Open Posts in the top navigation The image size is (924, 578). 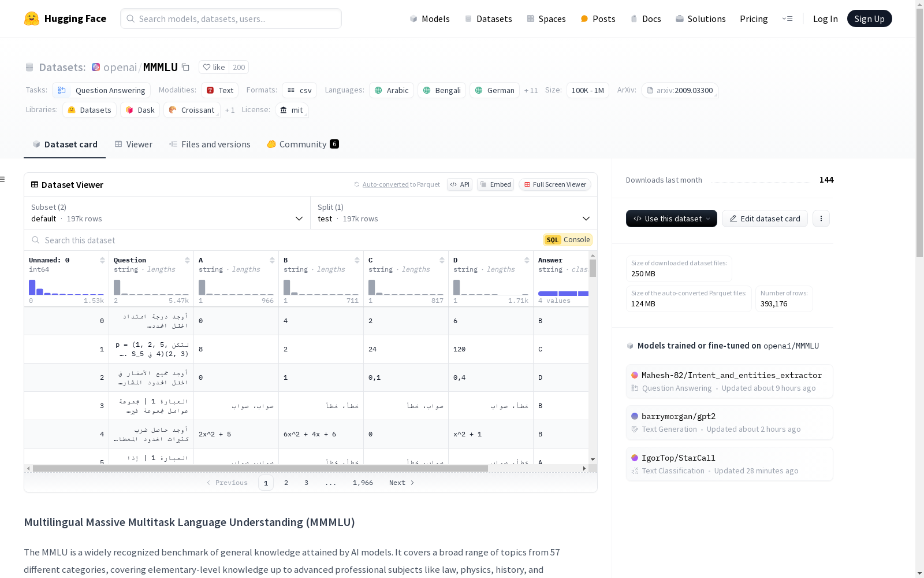[x=598, y=18]
